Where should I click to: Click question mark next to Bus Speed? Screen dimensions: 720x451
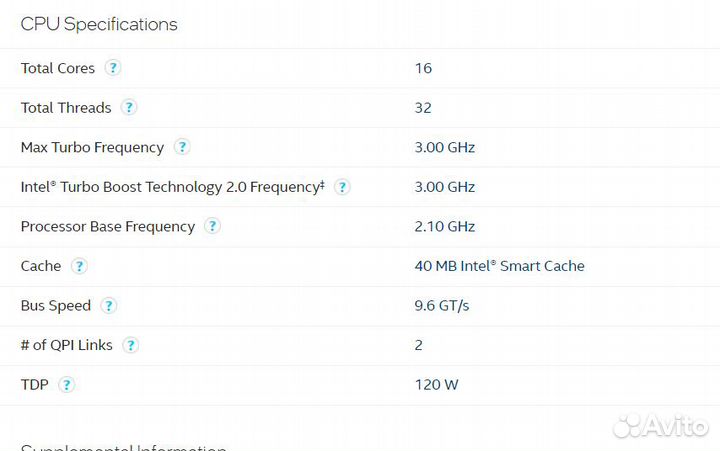pyautogui.click(x=109, y=306)
